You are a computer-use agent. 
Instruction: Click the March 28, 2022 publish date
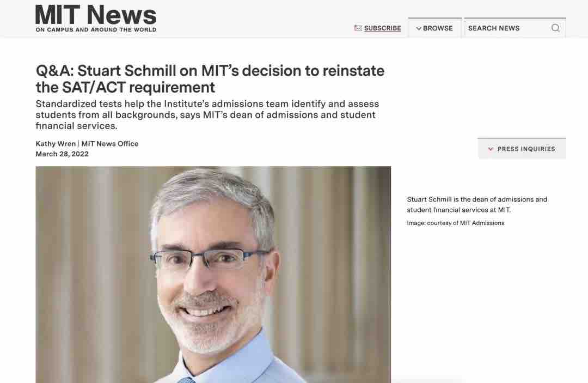tap(62, 154)
